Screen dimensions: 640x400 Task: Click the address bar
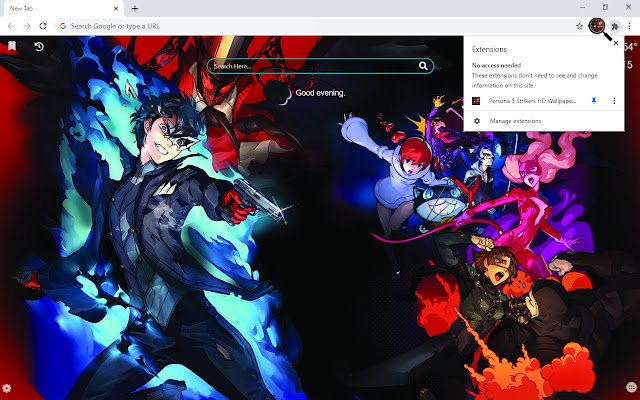pos(318,26)
